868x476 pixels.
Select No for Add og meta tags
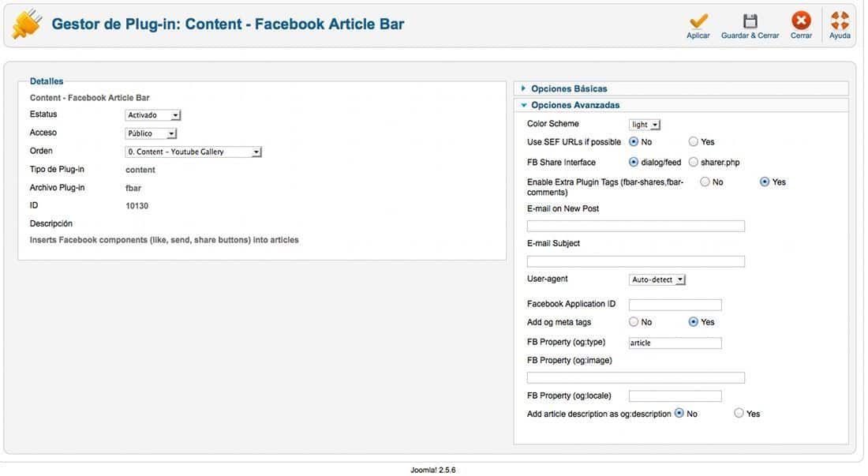click(x=634, y=321)
